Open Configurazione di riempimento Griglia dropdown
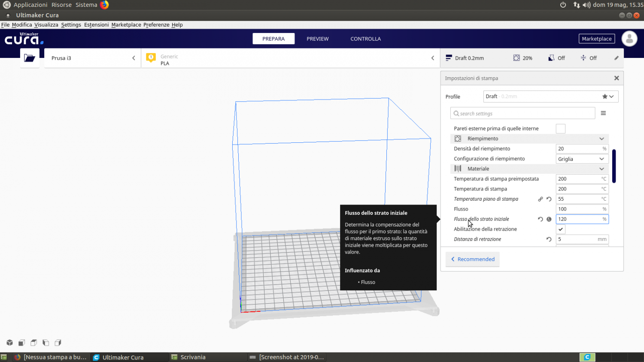Image resolution: width=644 pixels, height=362 pixels. click(x=582, y=159)
